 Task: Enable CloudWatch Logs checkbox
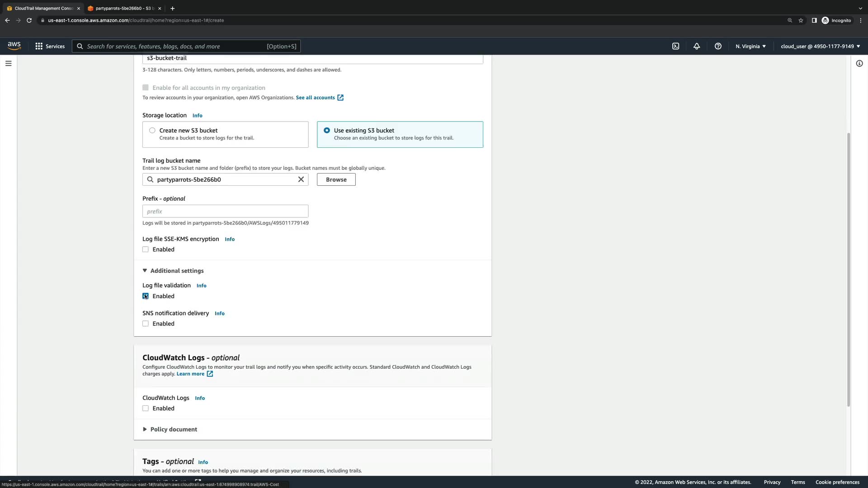point(146,408)
